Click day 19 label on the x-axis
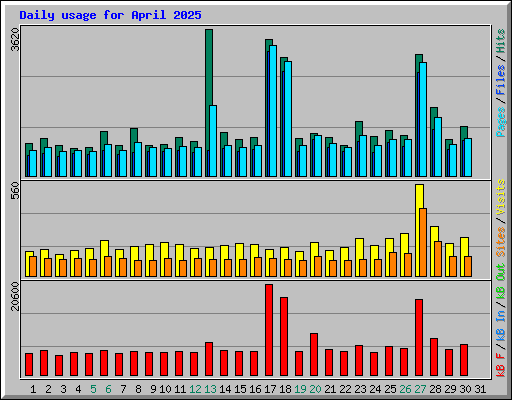Viewport: 512px width, 400px height. (x=300, y=389)
